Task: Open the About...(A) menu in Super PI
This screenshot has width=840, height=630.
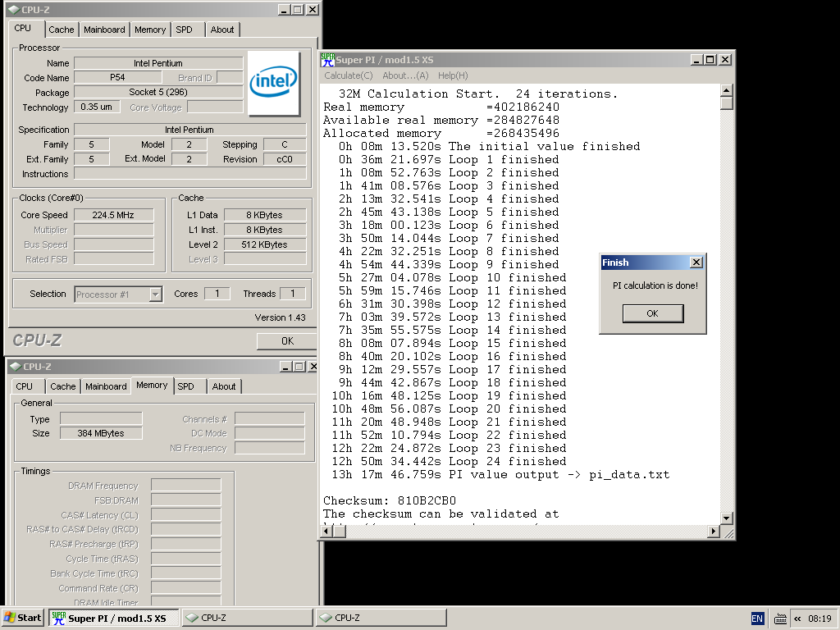Action: 405,75
